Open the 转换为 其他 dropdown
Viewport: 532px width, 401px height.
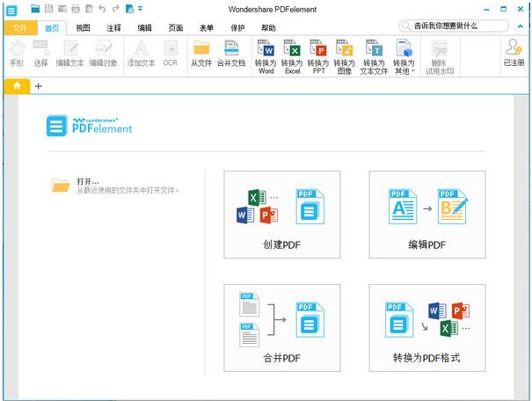pos(404,56)
